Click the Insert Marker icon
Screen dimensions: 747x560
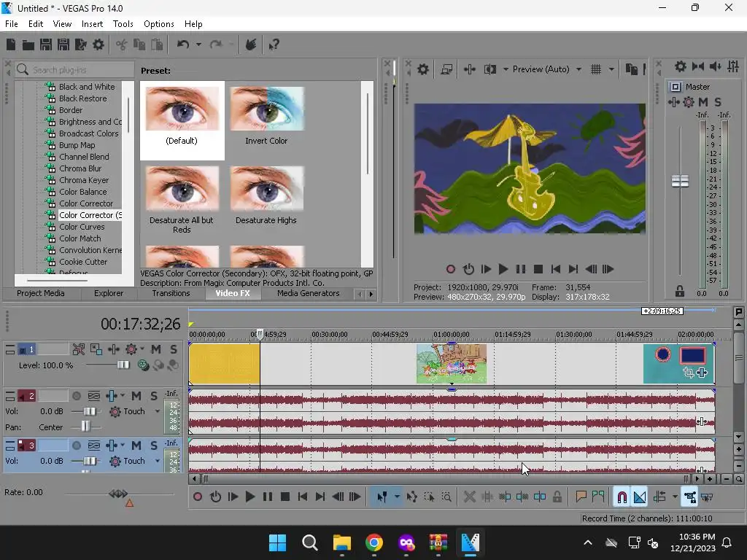[x=581, y=497]
